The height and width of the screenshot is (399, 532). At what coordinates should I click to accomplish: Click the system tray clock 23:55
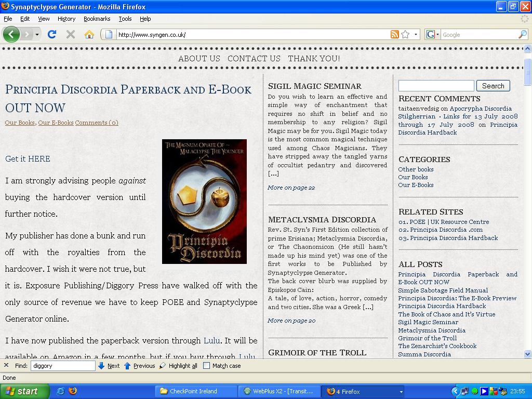click(x=517, y=391)
